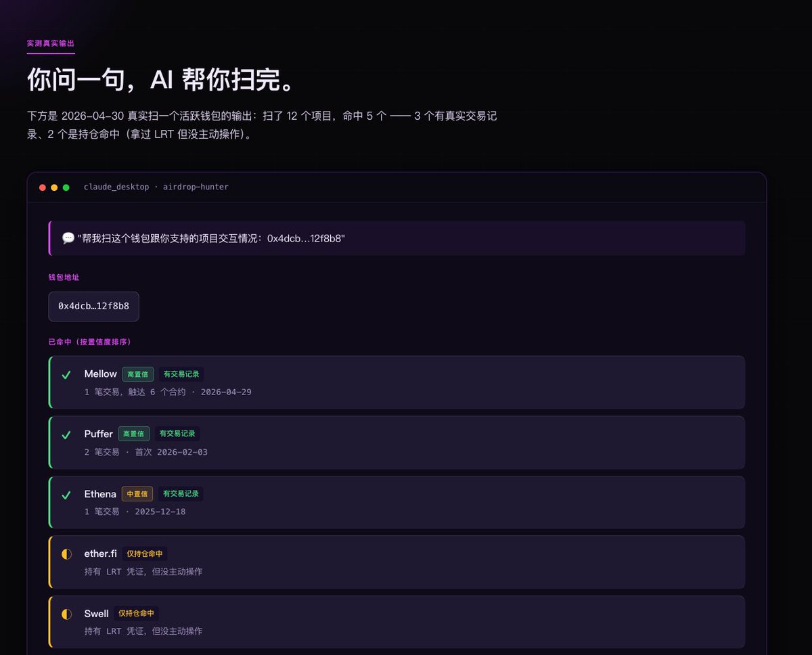
Task: Click the 高置信 badge on the Mellow row
Action: pyautogui.click(x=138, y=374)
